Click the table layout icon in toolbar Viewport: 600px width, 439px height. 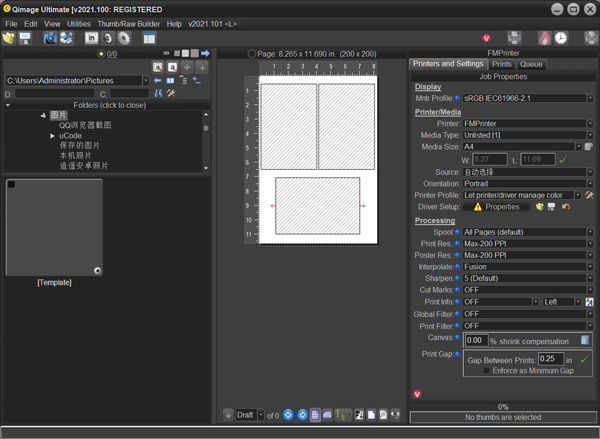click(x=149, y=38)
